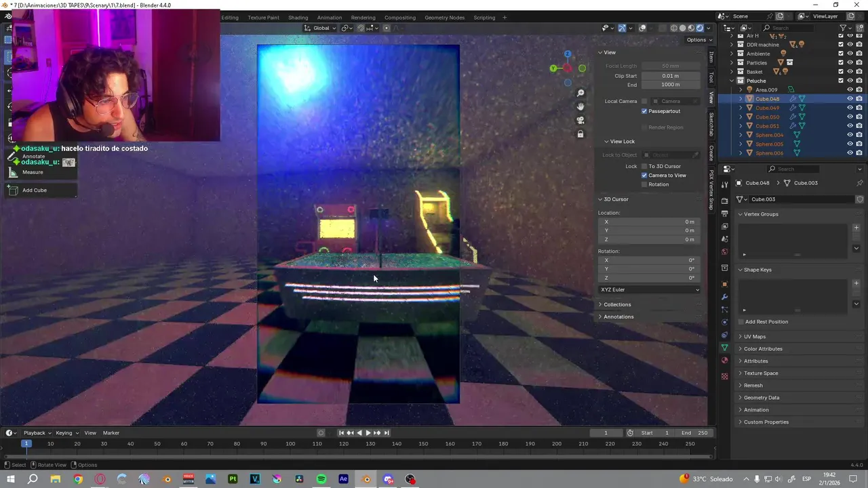Image resolution: width=868 pixels, height=488 pixels.
Task: Open the Material properties tab icon
Action: pos(725,361)
